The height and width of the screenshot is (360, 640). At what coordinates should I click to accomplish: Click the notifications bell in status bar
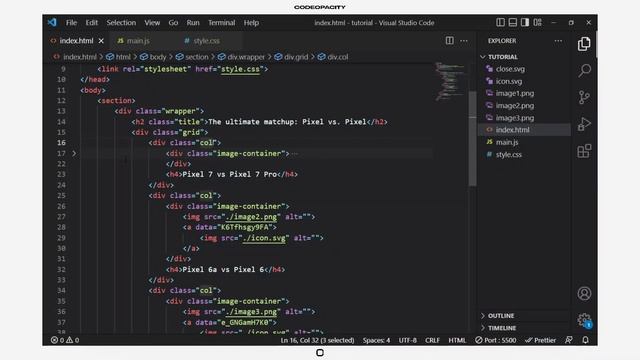click(585, 340)
